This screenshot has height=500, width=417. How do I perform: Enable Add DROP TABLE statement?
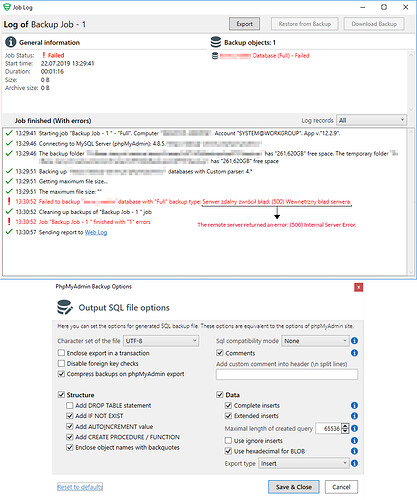(70, 405)
